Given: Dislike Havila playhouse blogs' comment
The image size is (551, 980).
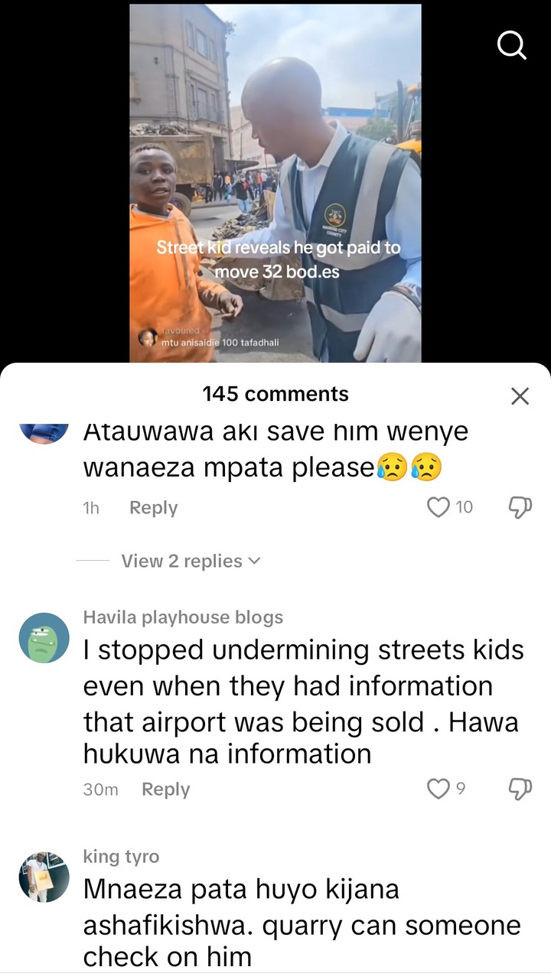Looking at the screenshot, I should coord(520,789).
